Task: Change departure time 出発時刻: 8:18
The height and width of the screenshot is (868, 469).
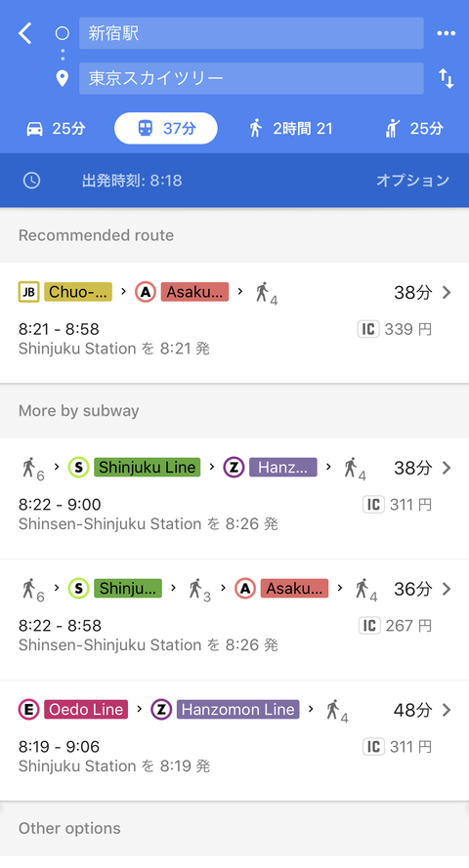Action: pos(132,181)
